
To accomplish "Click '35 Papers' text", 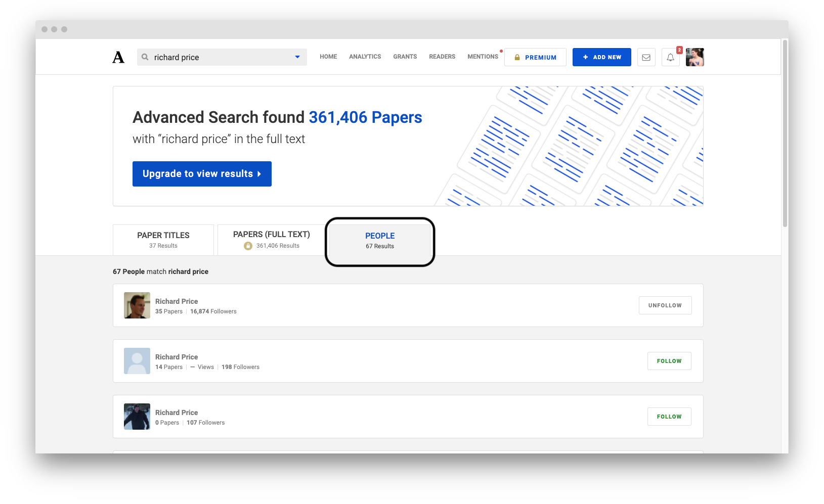I will tap(169, 311).
